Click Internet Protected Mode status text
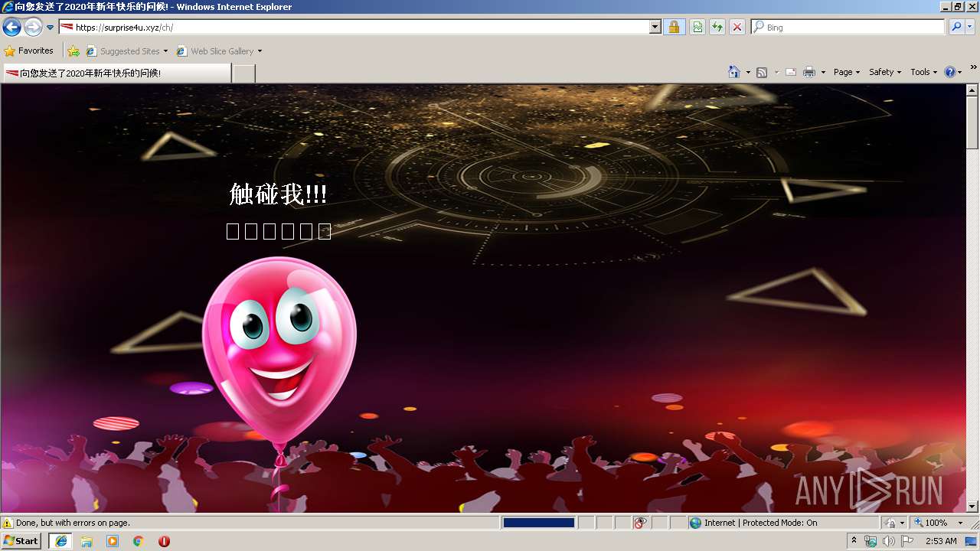This screenshot has height=551, width=980. point(760,523)
